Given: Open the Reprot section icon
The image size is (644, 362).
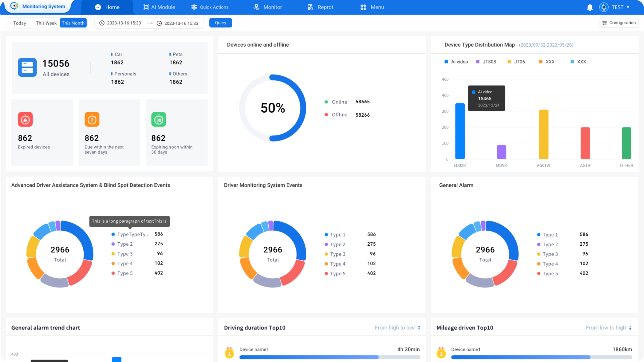Looking at the screenshot, I should click(x=310, y=7).
